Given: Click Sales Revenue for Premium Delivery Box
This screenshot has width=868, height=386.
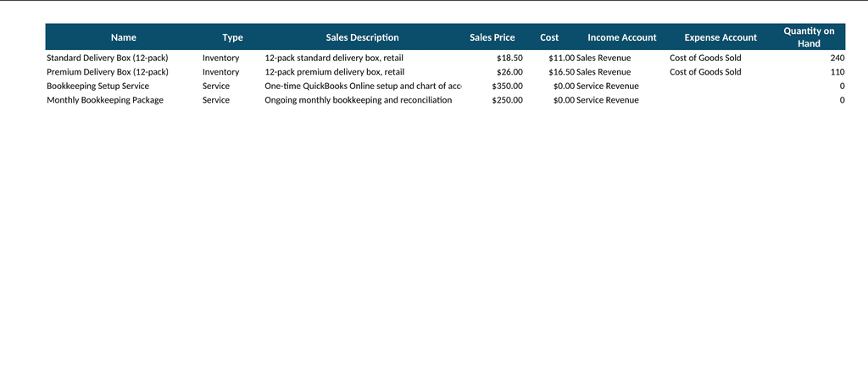Looking at the screenshot, I should pyautogui.click(x=604, y=72).
